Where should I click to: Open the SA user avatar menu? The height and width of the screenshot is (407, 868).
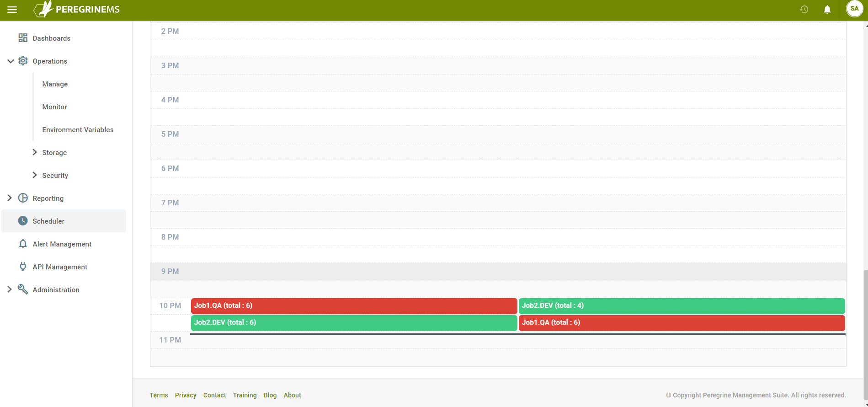(854, 9)
